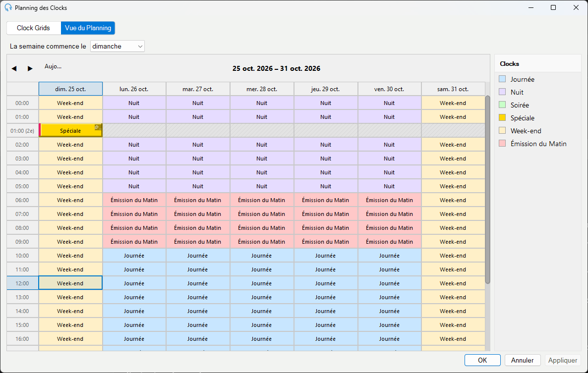Screen dimensions: 588x373
Task: Click Monday's 06:00 Émission du Matin cell
Action: coord(134,200)
